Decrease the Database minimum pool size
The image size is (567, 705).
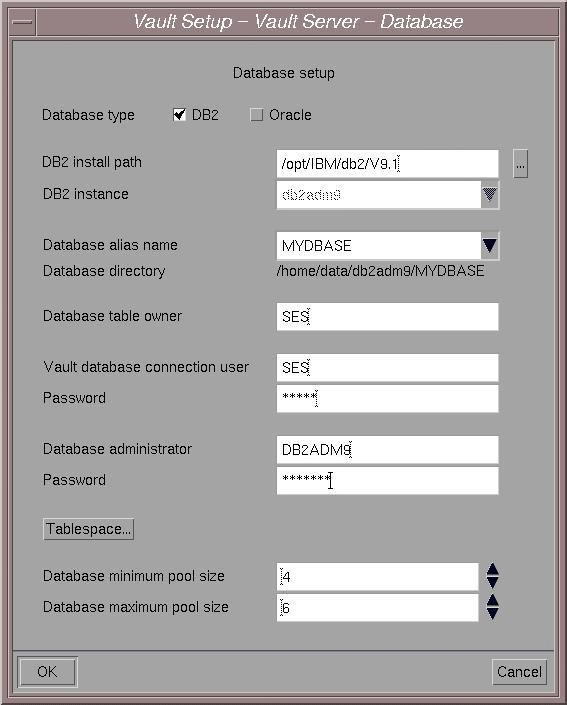point(492,583)
